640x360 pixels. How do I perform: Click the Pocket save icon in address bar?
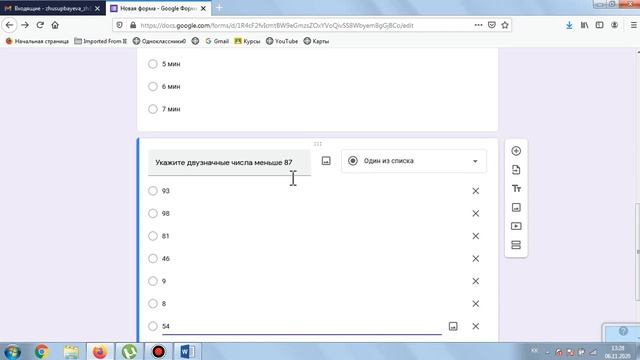[492, 25]
